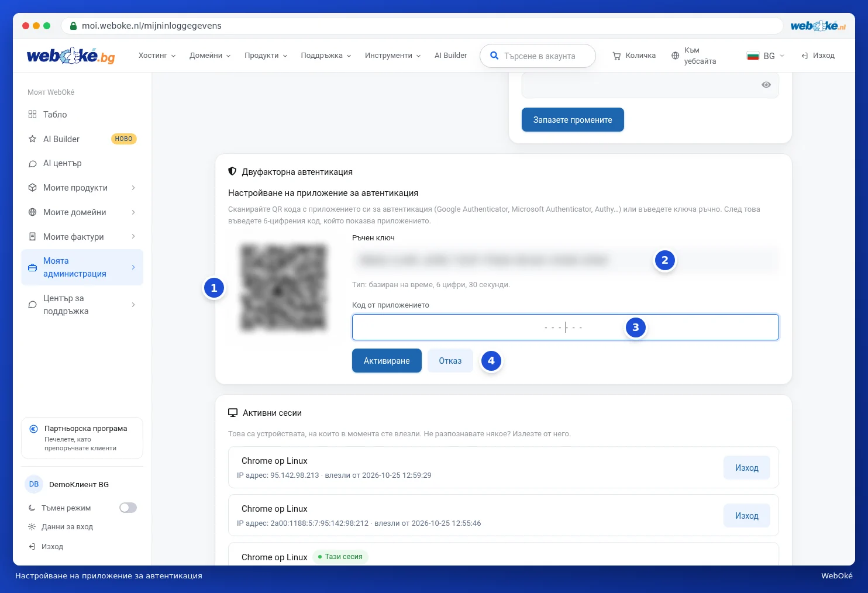This screenshot has height=593, width=868.
Task: Click the search magnifier icon
Action: tap(494, 56)
